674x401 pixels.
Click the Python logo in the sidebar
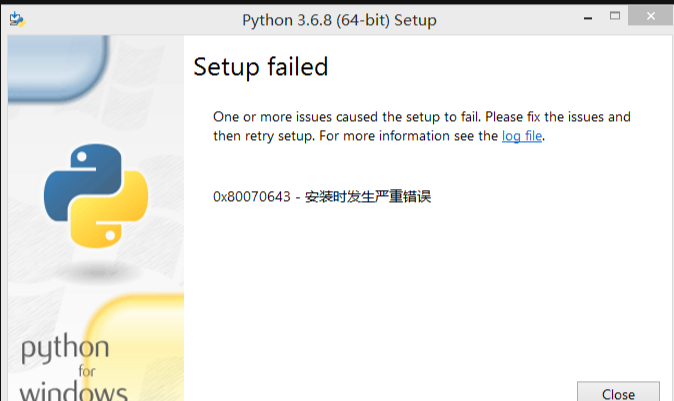tap(96, 196)
